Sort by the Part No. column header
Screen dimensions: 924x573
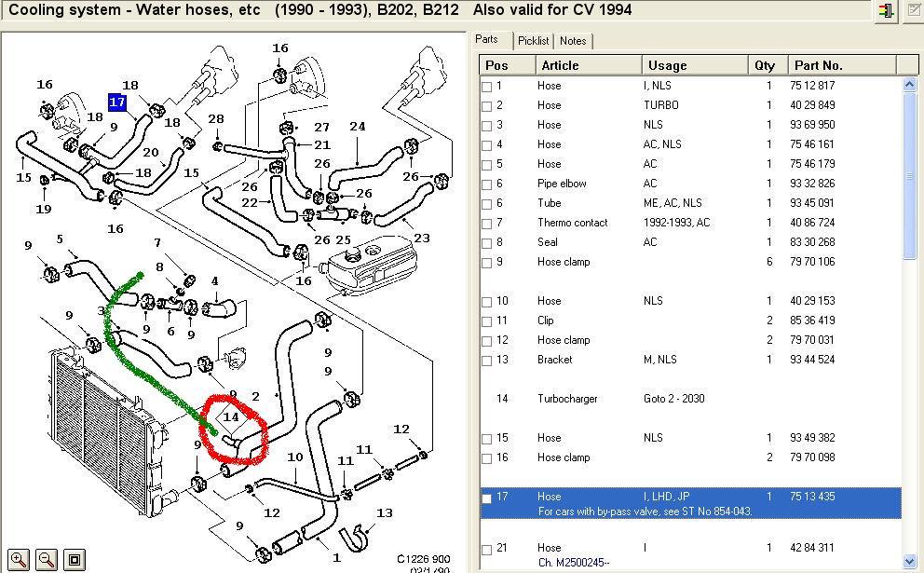[x=842, y=65]
